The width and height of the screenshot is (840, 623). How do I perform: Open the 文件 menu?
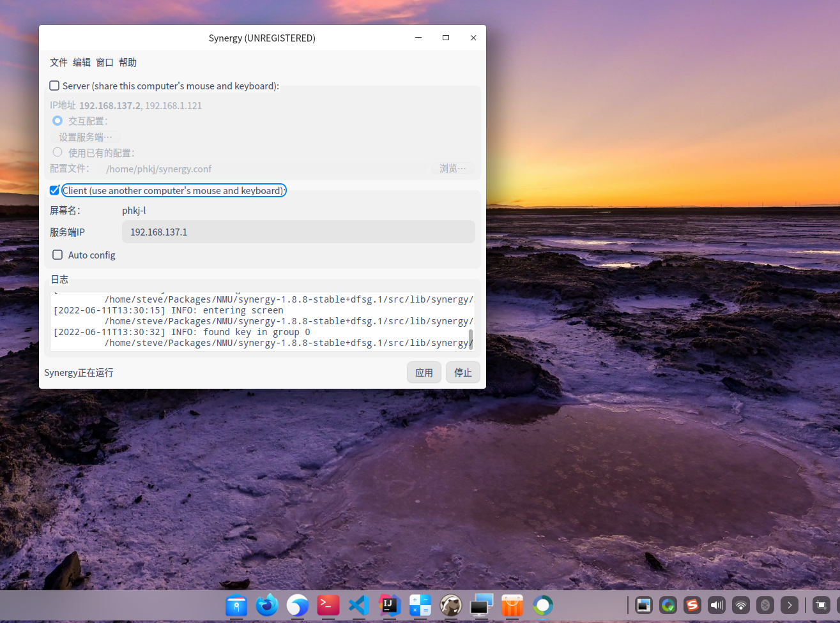point(59,63)
